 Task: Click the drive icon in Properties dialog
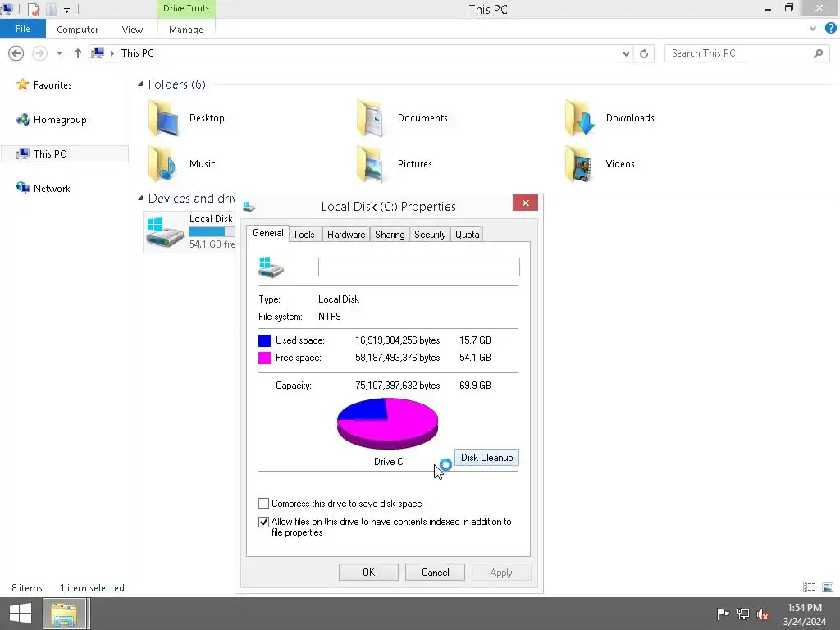271,267
